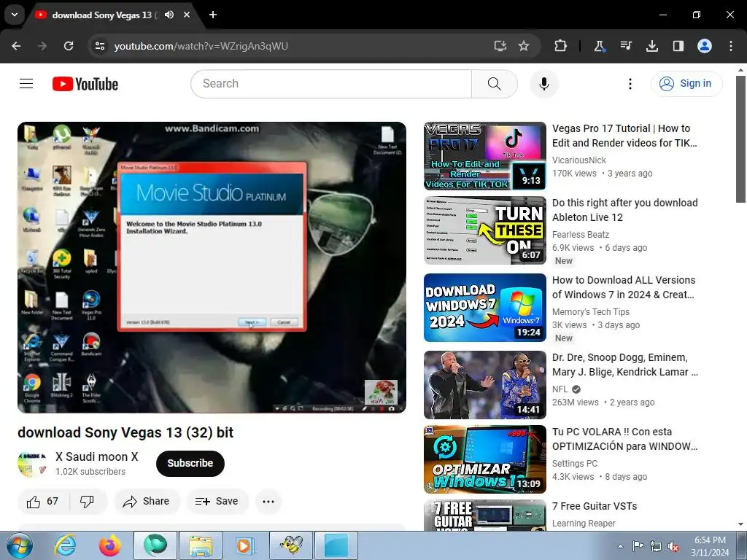747x560 pixels.
Task: Open the media player taskbar icon
Action: coord(245,545)
